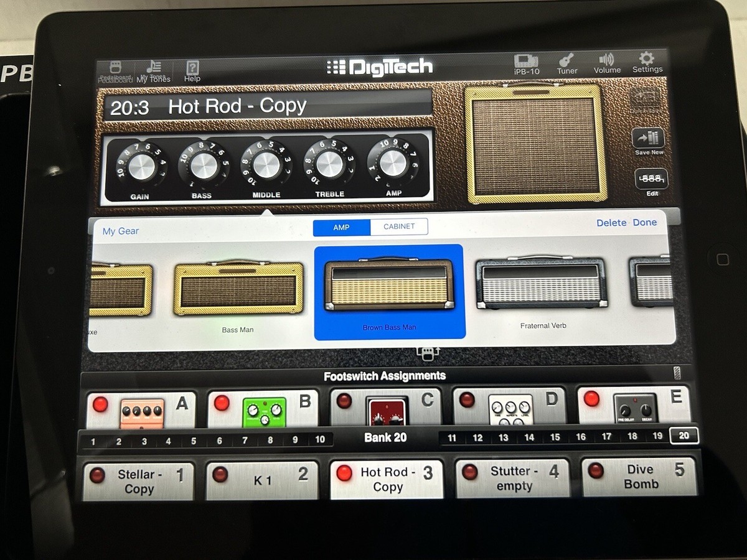Open the Pedalboard view

point(115,72)
